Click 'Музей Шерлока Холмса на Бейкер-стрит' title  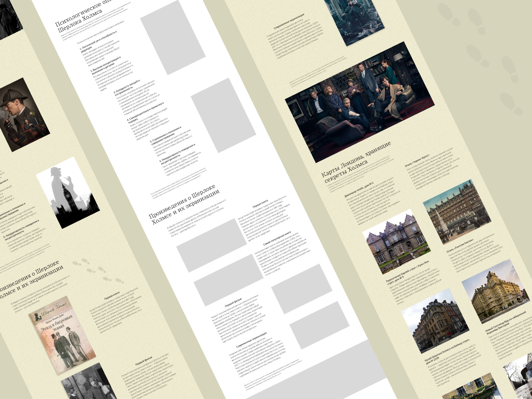[448, 351]
